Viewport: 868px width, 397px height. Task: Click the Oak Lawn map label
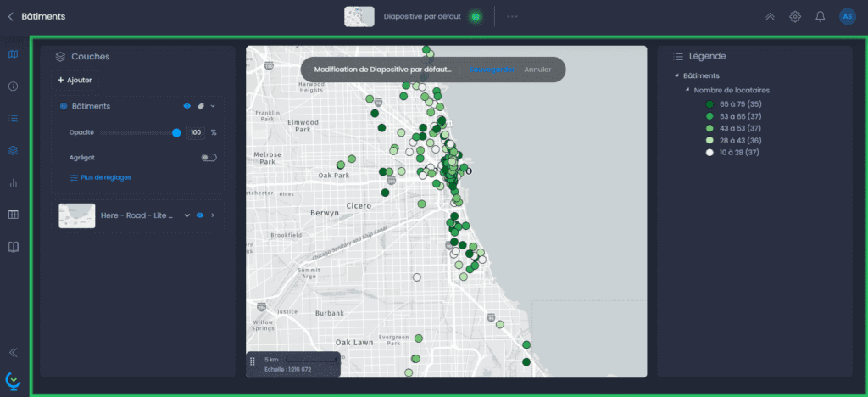tap(354, 343)
